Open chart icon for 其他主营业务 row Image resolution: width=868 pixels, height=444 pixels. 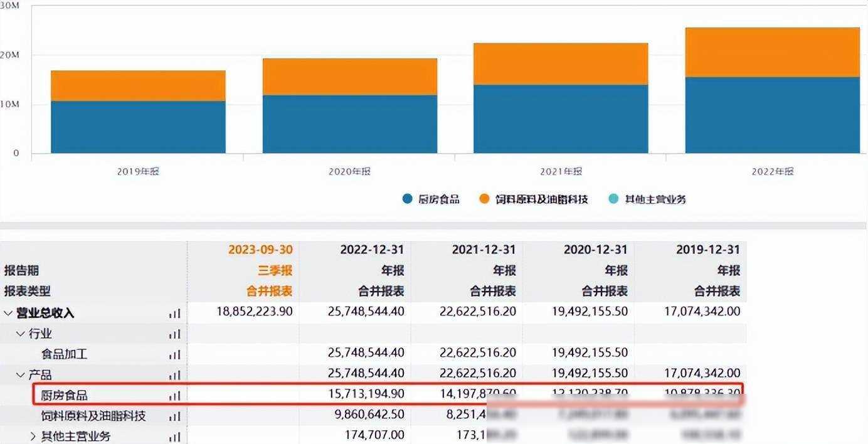174,436
